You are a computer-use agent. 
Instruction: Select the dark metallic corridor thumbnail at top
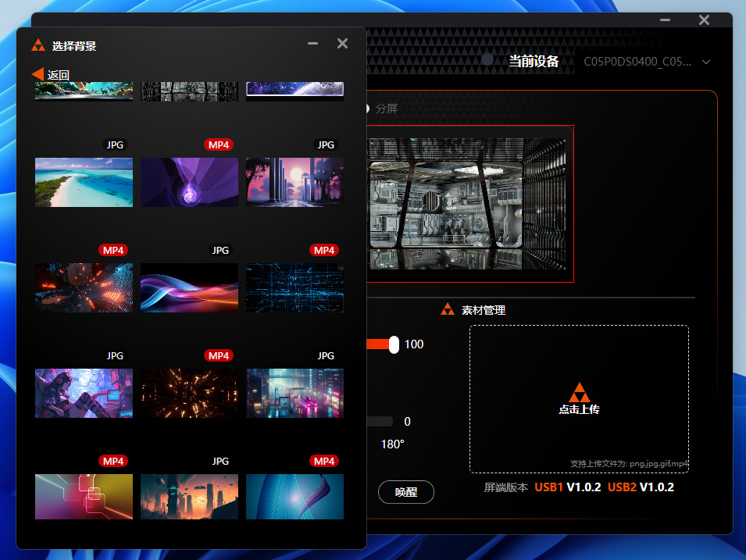pos(189,91)
